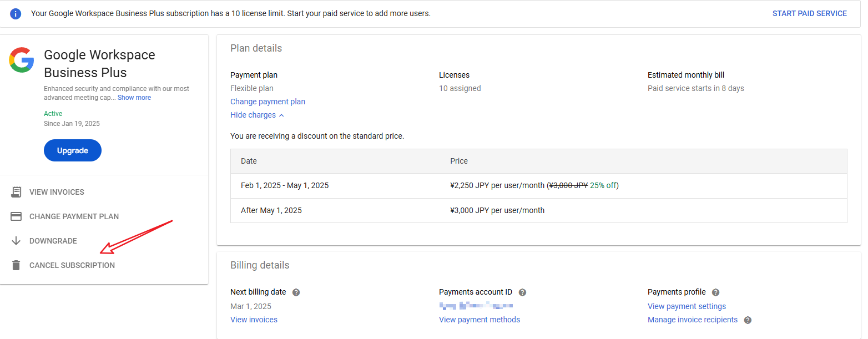Image resolution: width=868 pixels, height=339 pixels.
Task: Click START PAID SERVICE button
Action: point(809,13)
